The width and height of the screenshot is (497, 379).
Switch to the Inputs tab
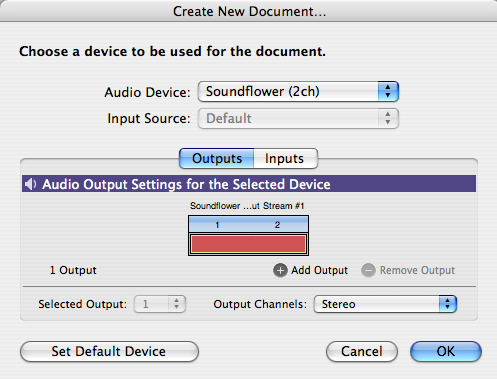[285, 158]
